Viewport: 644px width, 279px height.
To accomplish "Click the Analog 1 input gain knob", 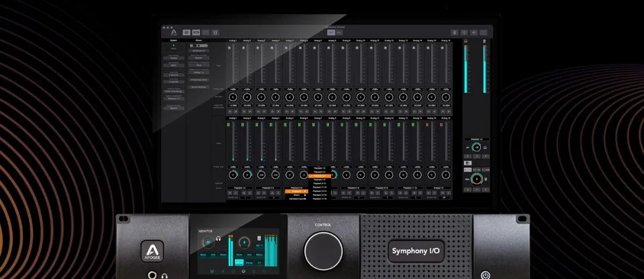I will [233, 97].
